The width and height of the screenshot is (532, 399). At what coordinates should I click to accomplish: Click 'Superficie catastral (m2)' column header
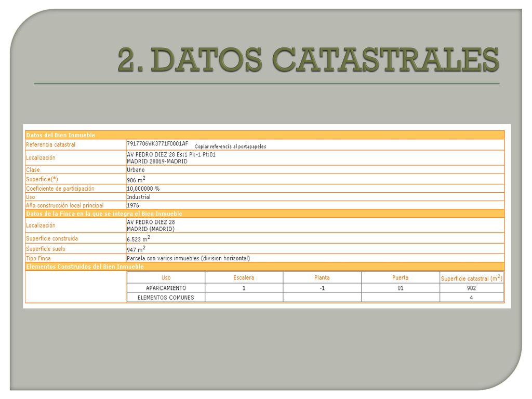[x=472, y=278]
